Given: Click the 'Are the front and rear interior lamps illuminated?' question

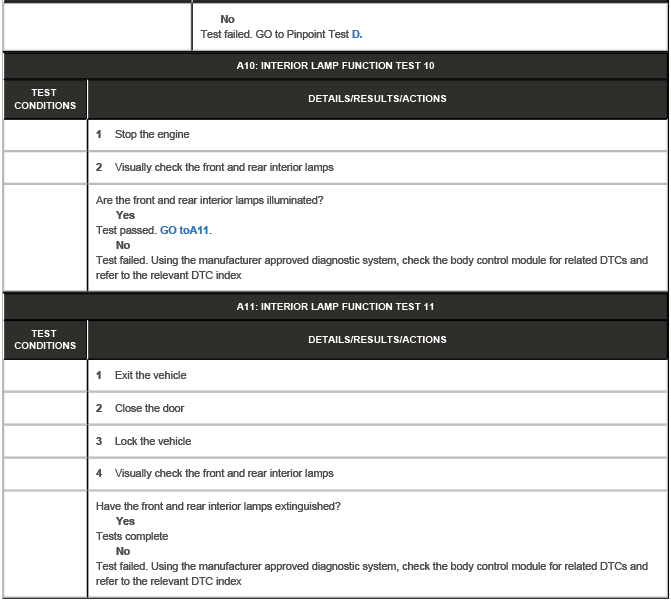Looking at the screenshot, I should point(209,200).
